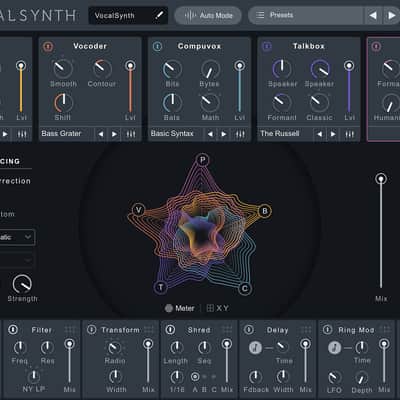Click the Talkbox Formant knob
This screenshot has width=400, height=400.
tap(282, 103)
